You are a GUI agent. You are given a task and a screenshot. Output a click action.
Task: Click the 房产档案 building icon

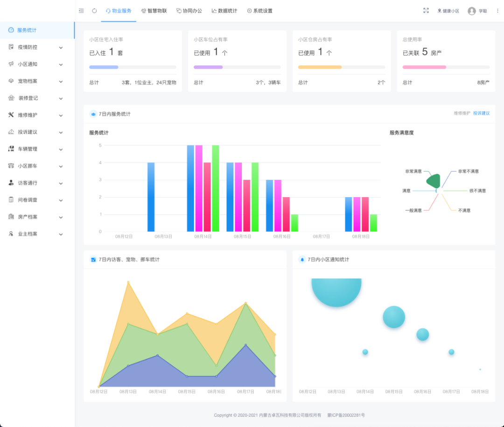tap(11, 217)
